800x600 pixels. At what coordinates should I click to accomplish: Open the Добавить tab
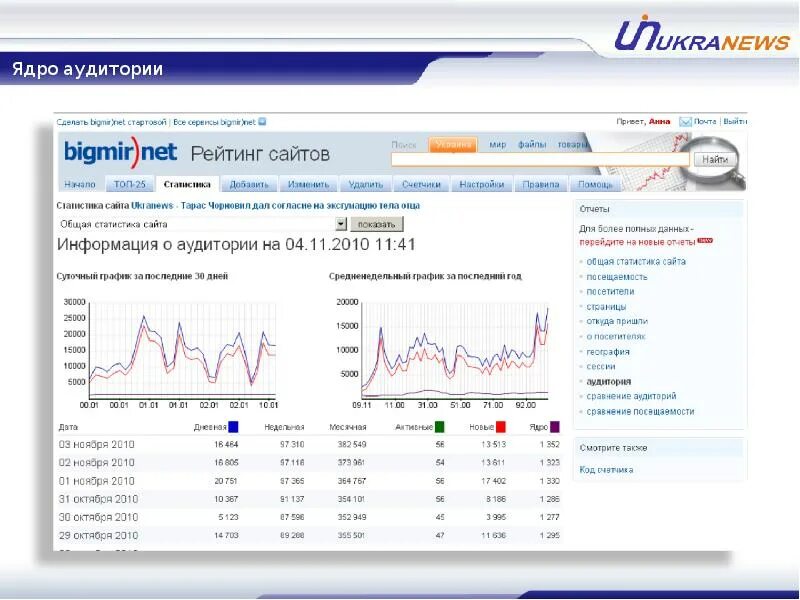point(249,184)
